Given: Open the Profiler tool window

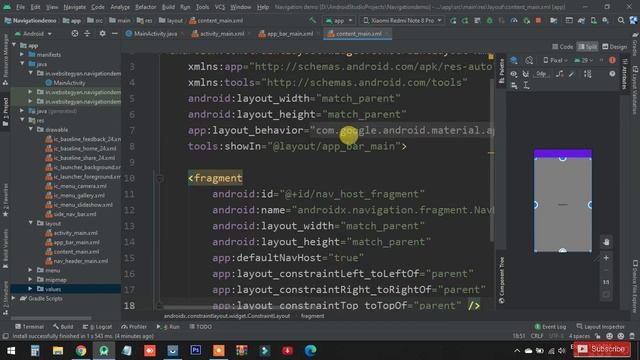Looking at the screenshot, I should click(x=134, y=327).
